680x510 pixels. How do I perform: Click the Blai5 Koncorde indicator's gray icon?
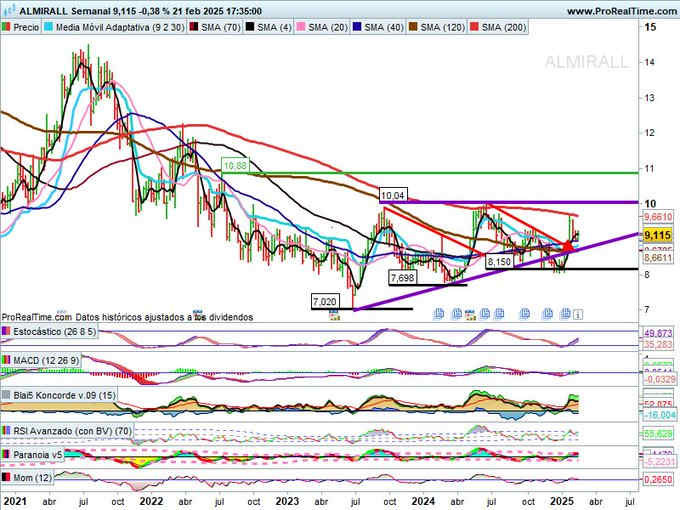pos(6,395)
